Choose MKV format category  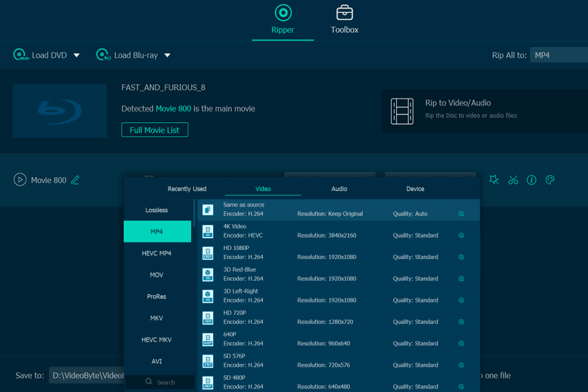click(x=157, y=318)
